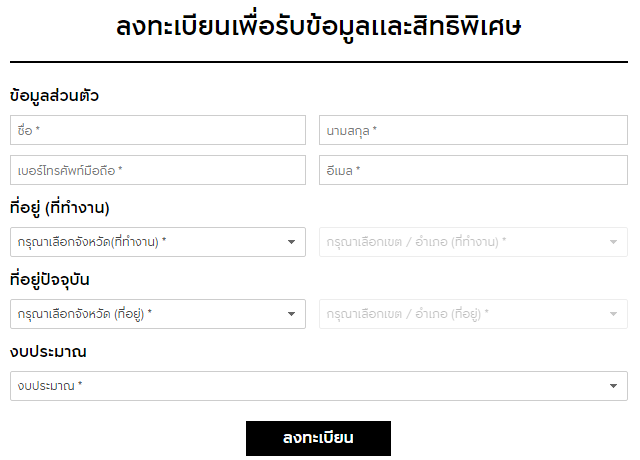Select the เบอร์โทรศัพท์มือถือ phone number field
This screenshot has height=460, width=640.
[158, 170]
